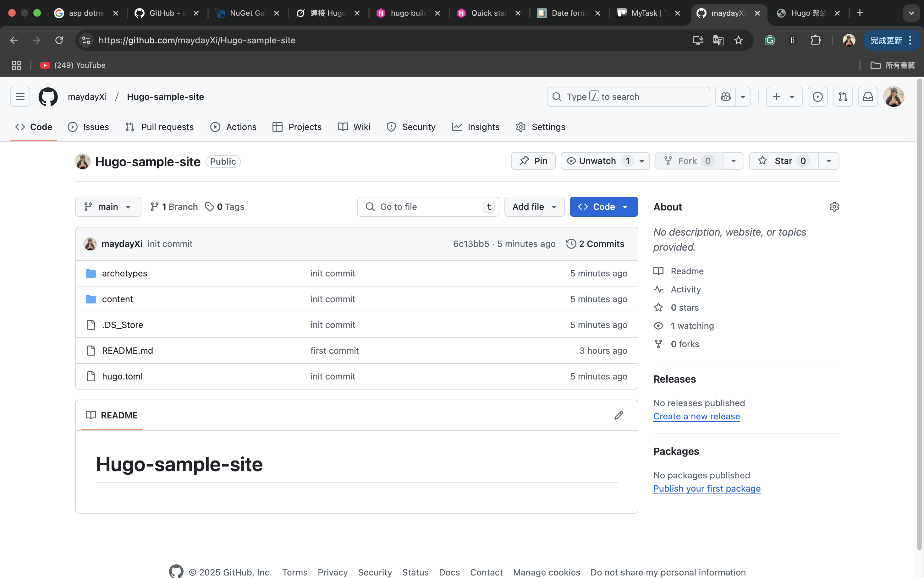
Task: Open the Grammarly extension icon
Action: coord(769,40)
